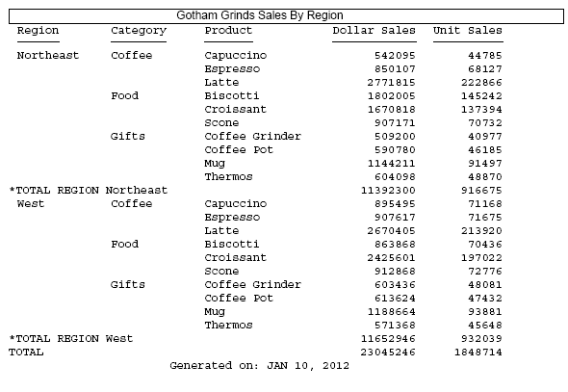Click the Product column header
This screenshot has height=392, width=568.
point(228,30)
